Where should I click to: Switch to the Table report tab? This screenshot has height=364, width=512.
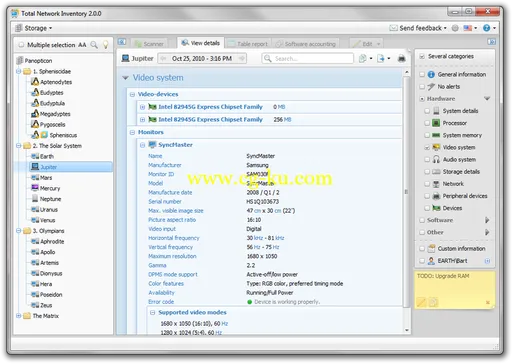(x=248, y=44)
